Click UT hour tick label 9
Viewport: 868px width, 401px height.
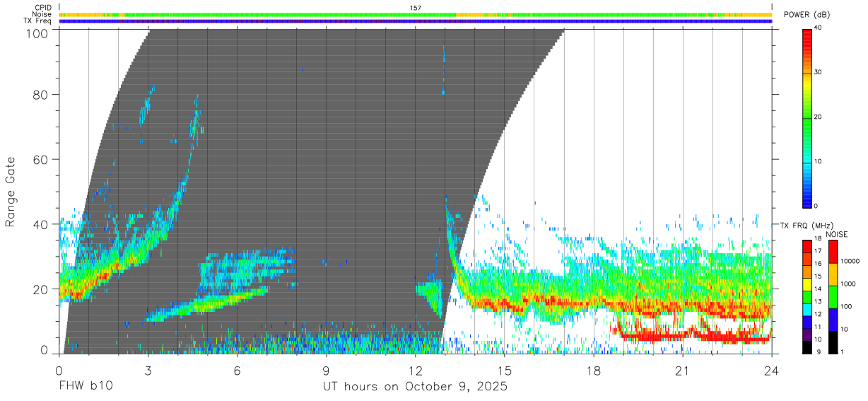pyautogui.click(x=326, y=370)
